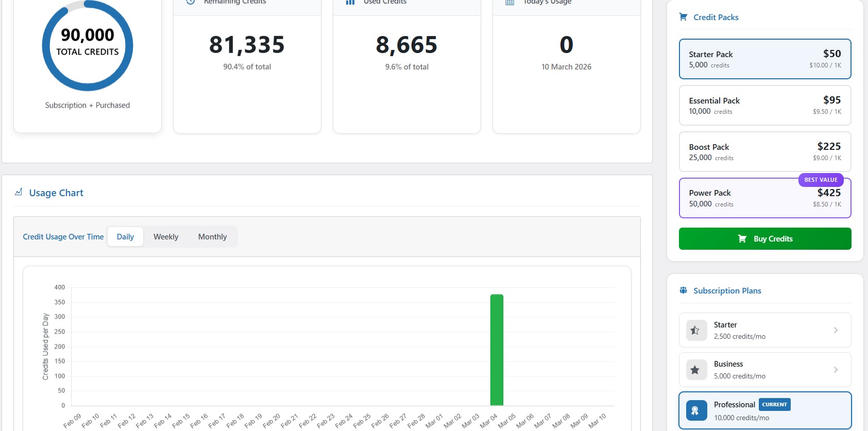Click the $9.00 / 1K rate text
This screenshot has width=868, height=431.
tap(827, 158)
